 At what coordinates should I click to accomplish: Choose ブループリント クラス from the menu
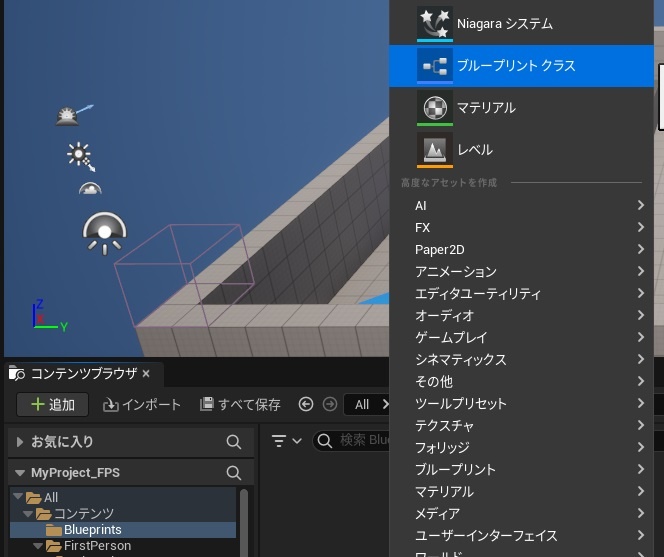click(521, 66)
